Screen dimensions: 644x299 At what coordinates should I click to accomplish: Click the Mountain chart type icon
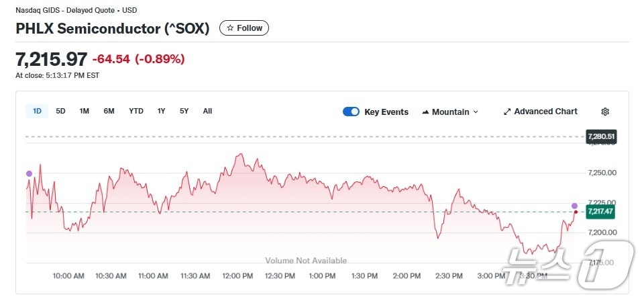tap(425, 112)
